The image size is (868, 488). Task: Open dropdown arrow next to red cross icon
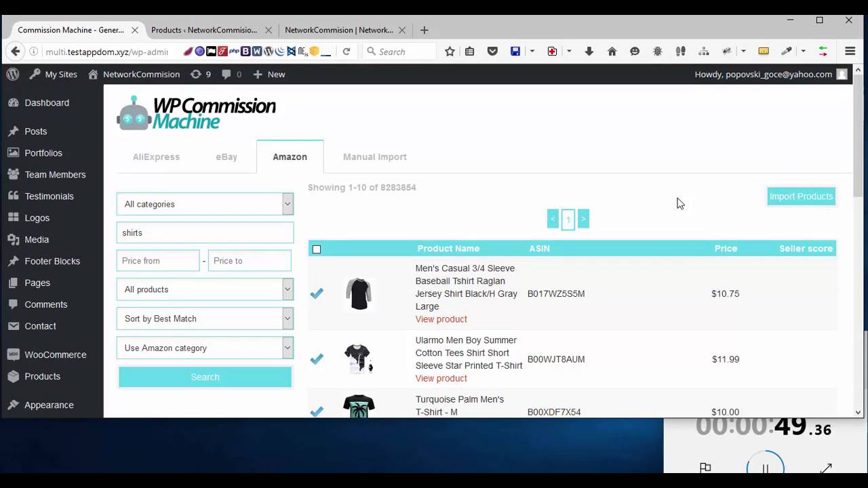pyautogui.click(x=569, y=52)
